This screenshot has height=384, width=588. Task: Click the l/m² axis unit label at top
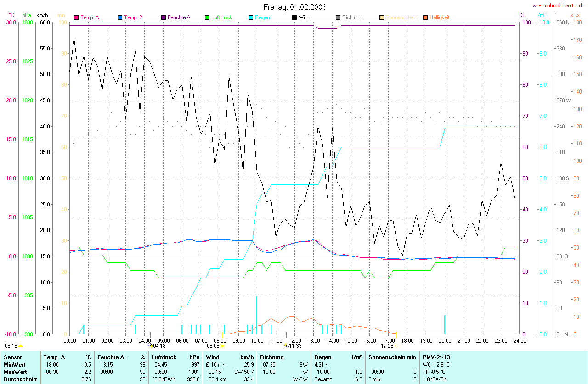click(541, 15)
